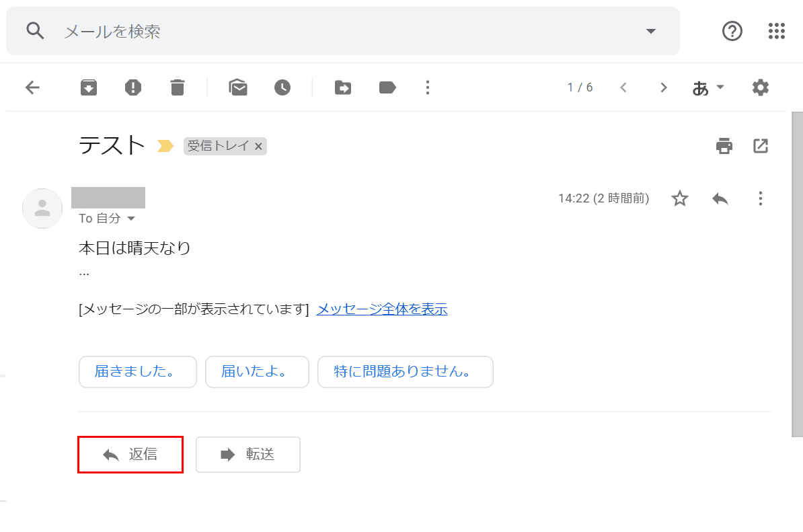Click the sender avatar
Viewport: 803px width, 532px height.
[x=42, y=208]
